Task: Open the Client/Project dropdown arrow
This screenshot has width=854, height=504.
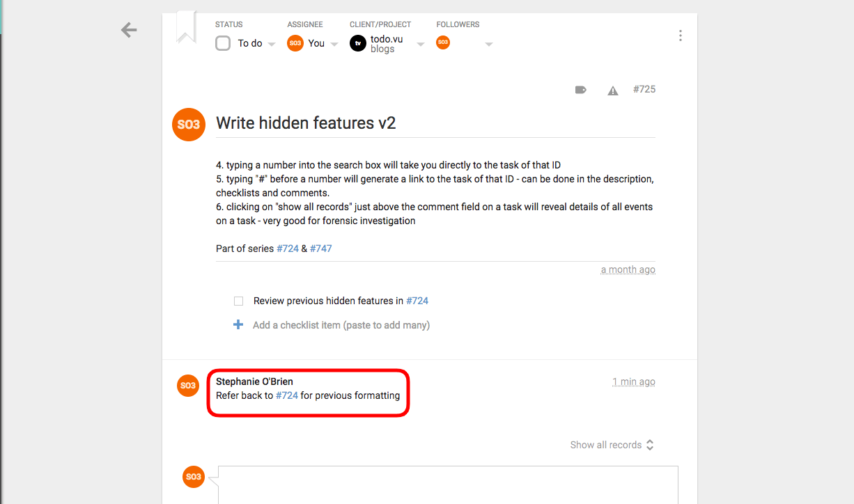Action: point(420,45)
